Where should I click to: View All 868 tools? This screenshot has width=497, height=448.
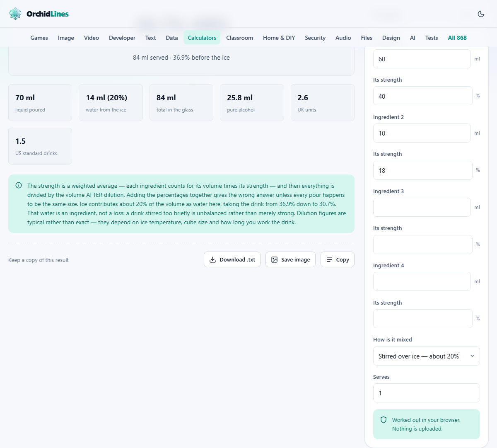(457, 38)
